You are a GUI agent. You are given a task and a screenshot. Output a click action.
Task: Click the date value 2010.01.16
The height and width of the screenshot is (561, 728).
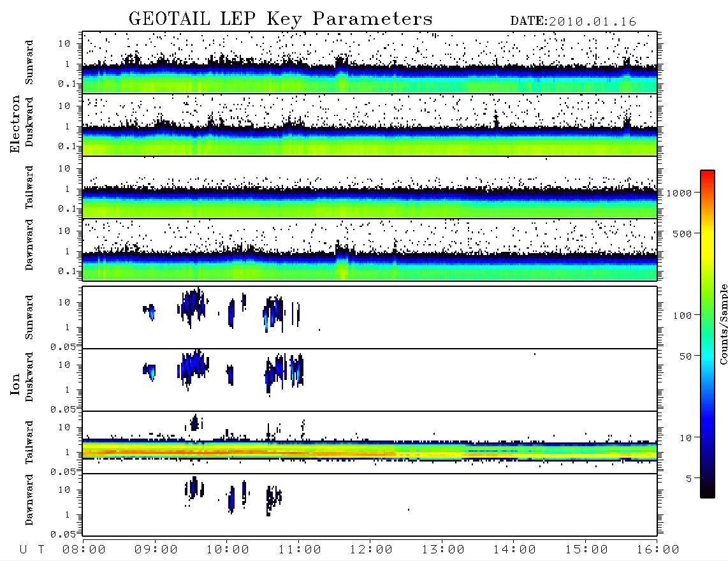[592, 22]
